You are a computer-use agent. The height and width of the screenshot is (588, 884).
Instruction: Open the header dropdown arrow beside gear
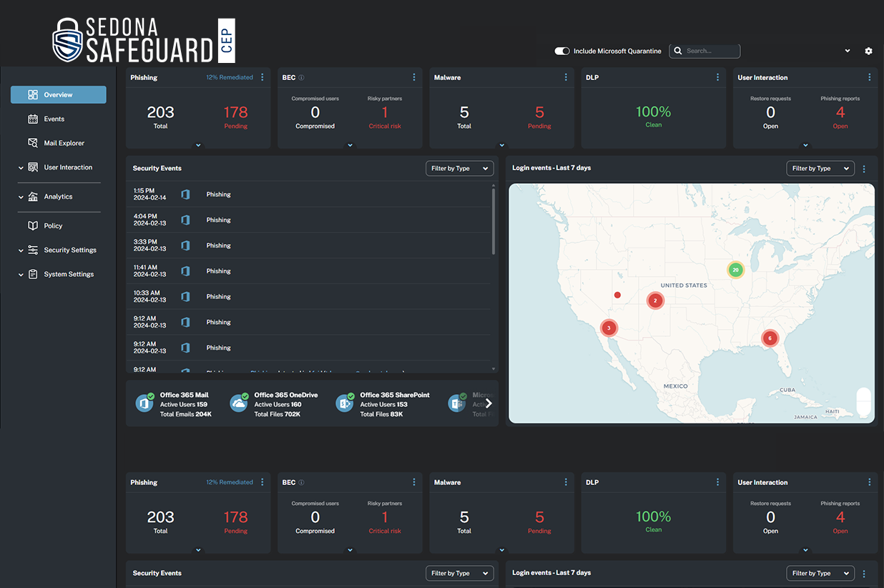pyautogui.click(x=848, y=52)
